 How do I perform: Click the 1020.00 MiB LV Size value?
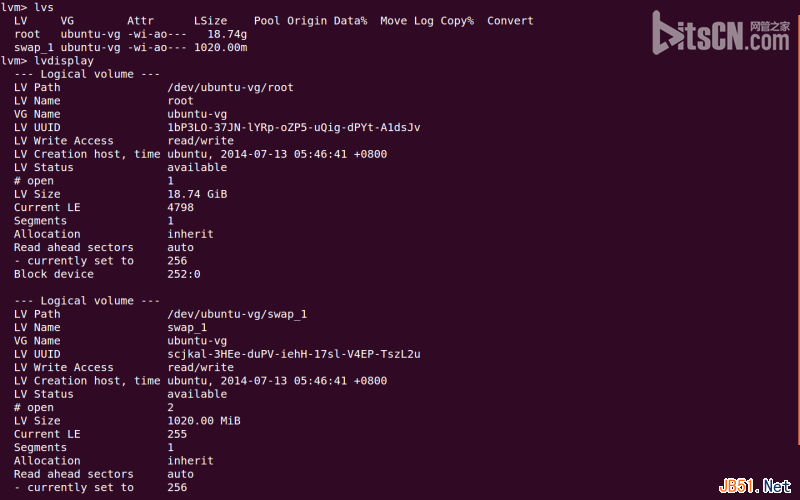(204, 421)
